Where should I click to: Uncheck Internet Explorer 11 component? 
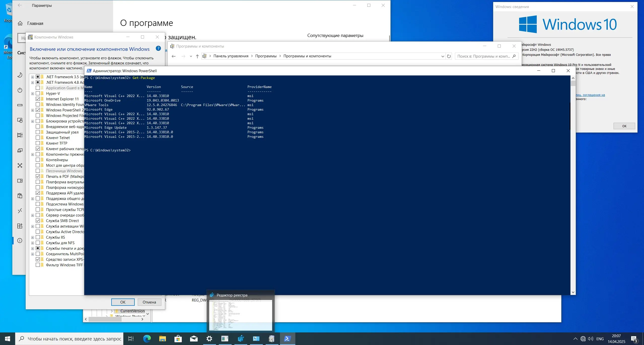coord(38,99)
